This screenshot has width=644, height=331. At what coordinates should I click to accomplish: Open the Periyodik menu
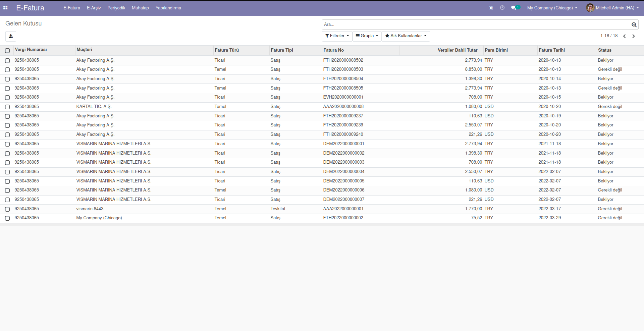click(116, 8)
